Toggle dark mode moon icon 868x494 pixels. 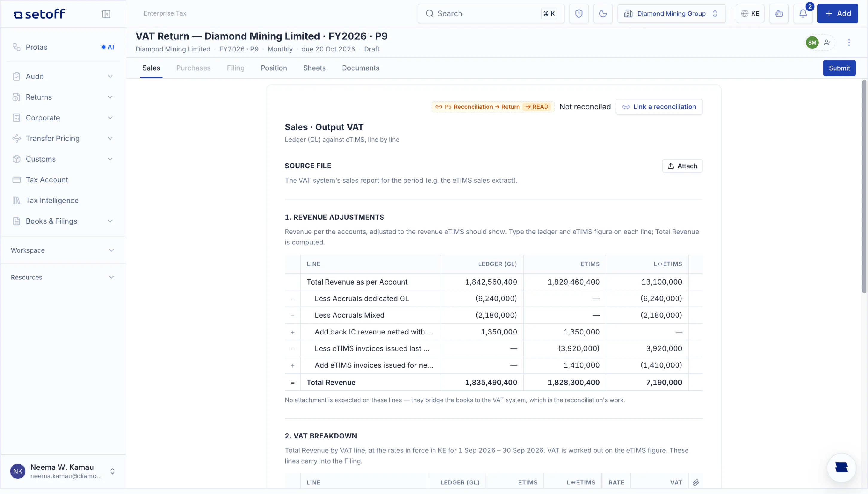603,13
